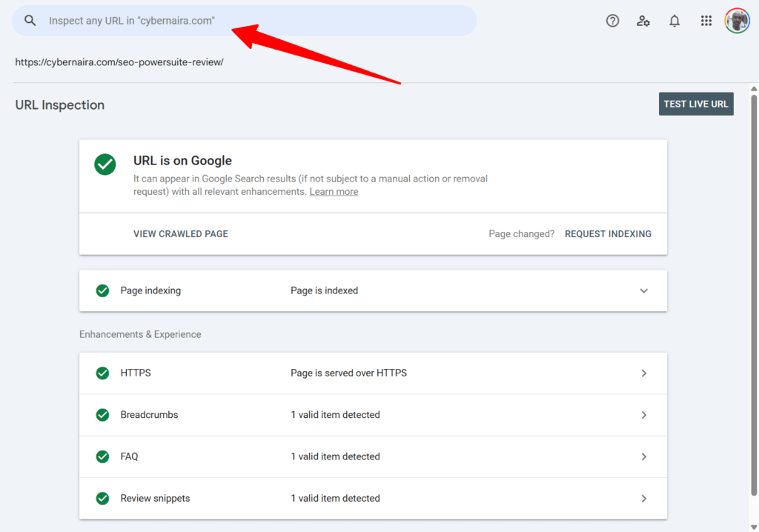Click the 'Breadcrumbs' row label
Viewport: 759px width, 532px height.
[x=149, y=415]
